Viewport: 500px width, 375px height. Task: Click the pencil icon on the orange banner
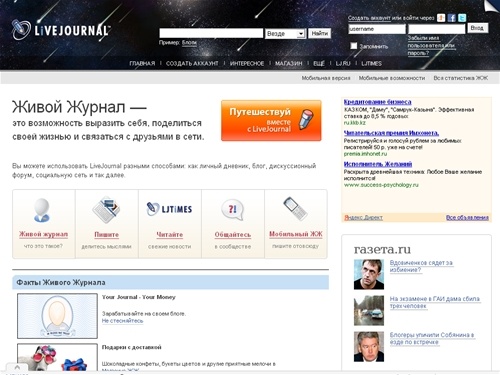click(306, 119)
